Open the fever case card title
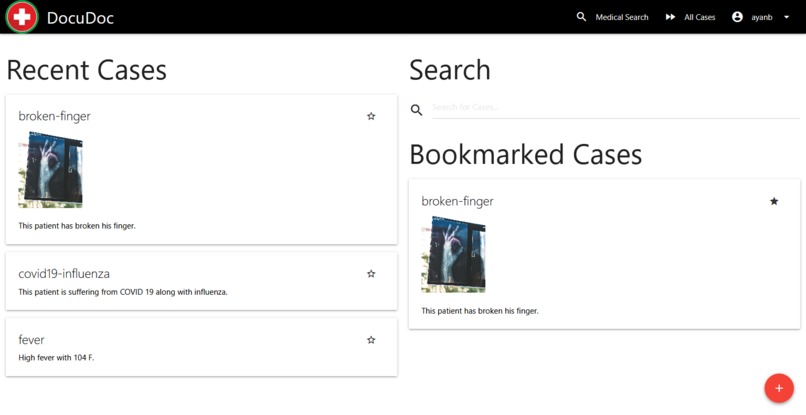 31,340
